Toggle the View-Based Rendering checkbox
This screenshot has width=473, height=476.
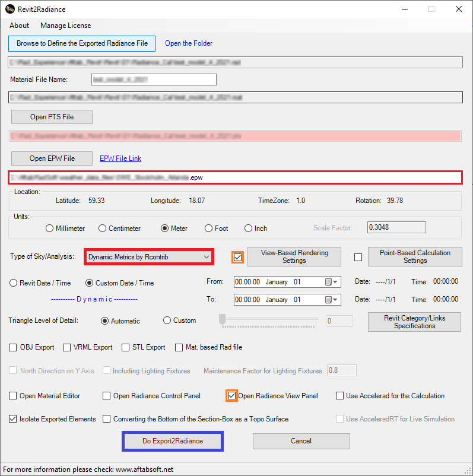238,258
